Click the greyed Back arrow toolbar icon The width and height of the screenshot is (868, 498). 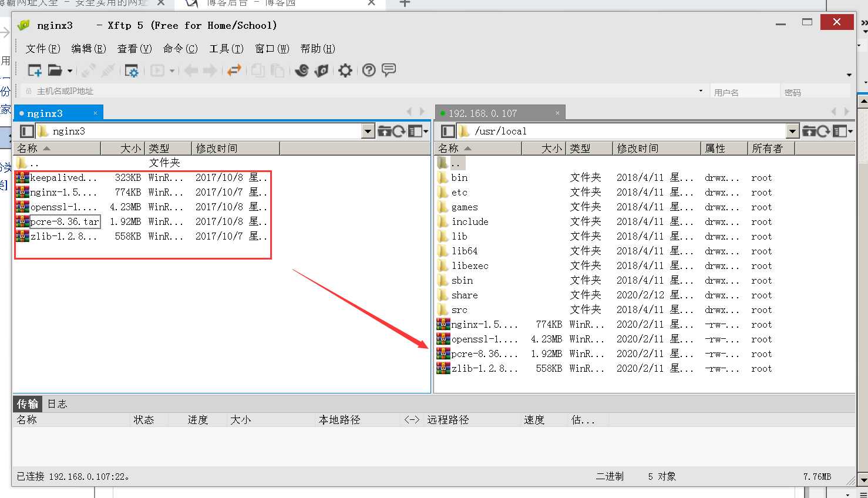click(191, 70)
